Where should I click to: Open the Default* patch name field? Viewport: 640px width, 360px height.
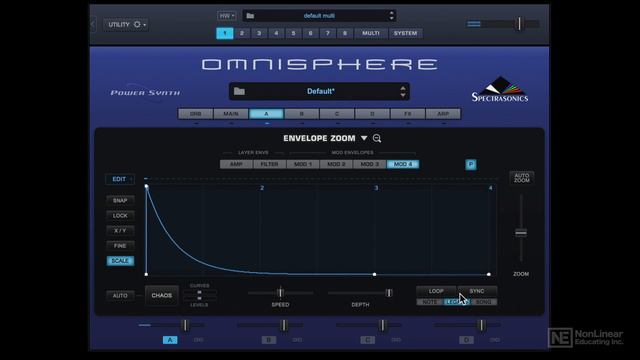click(320, 91)
